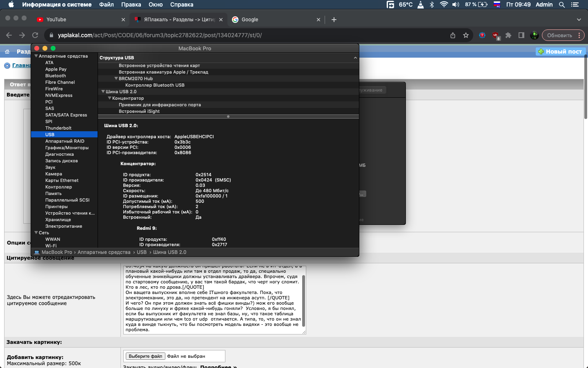
Task: Open Wi-Fi status menu
Action: (x=444, y=4)
